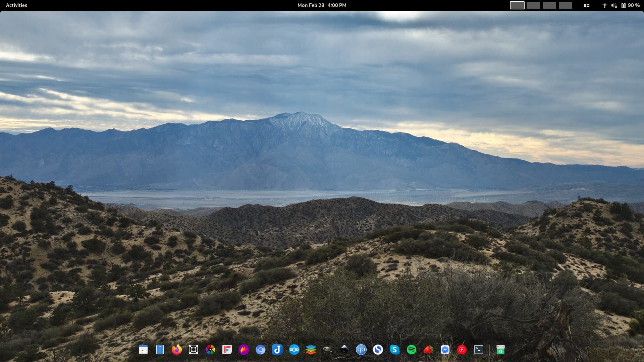Viewport: 644px width, 362px height.
Task: Open the Boxes virtual machine icon
Action: [x=194, y=350]
